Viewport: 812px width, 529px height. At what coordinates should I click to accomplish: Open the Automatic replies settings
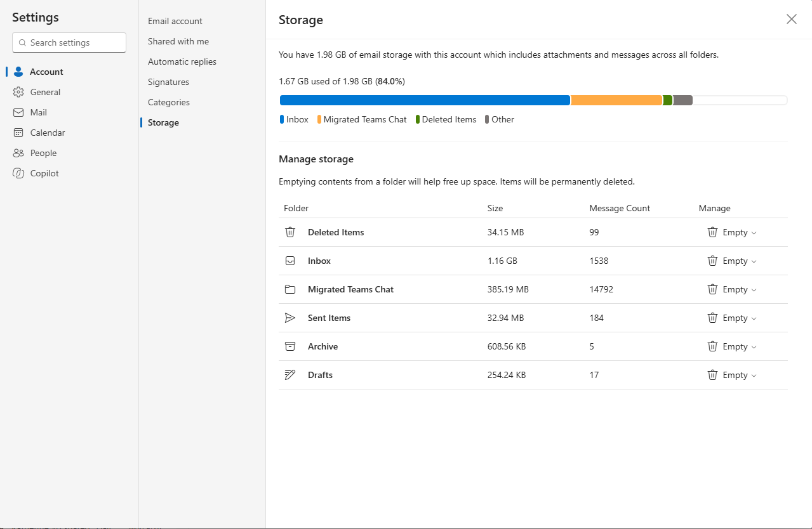(182, 62)
